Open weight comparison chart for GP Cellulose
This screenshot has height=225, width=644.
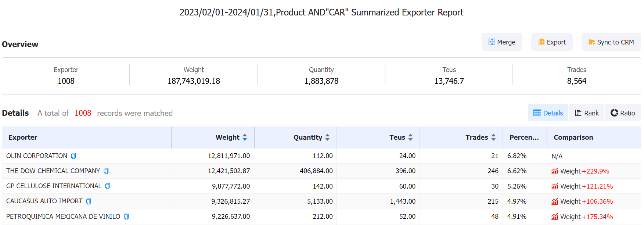click(x=555, y=186)
